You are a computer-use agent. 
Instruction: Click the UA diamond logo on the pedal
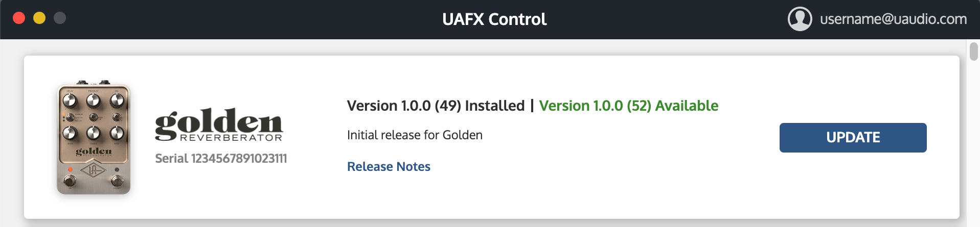(x=93, y=170)
